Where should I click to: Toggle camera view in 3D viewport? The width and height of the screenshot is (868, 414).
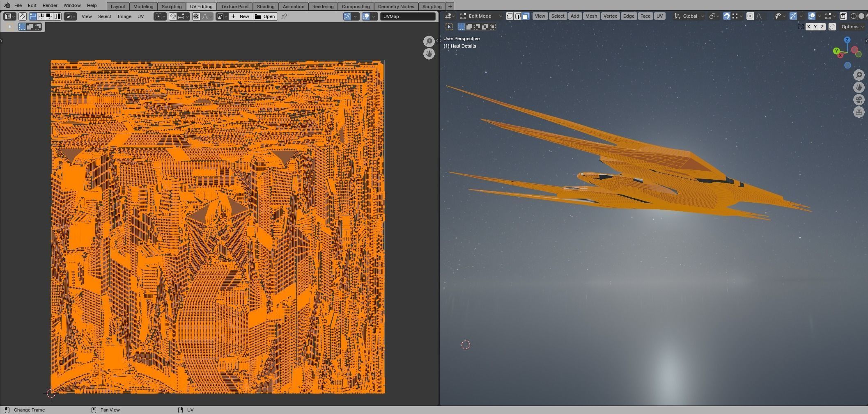pos(859,100)
